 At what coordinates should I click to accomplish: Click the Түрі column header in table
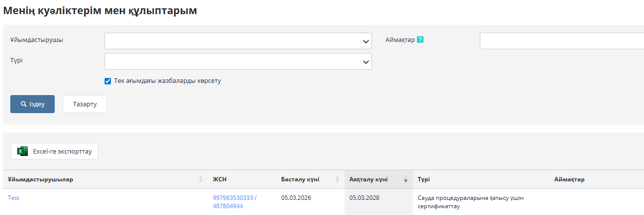pyautogui.click(x=424, y=179)
